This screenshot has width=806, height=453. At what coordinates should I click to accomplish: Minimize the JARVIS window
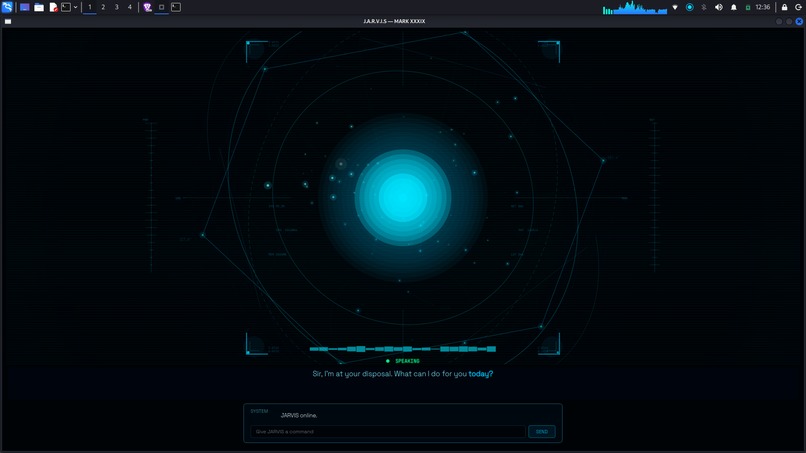click(779, 22)
